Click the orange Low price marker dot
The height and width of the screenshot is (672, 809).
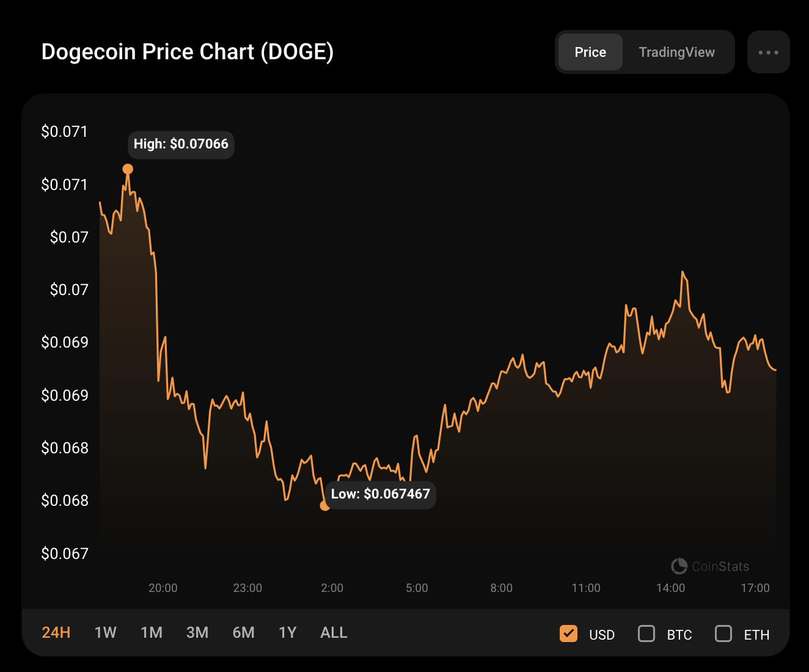click(x=325, y=505)
